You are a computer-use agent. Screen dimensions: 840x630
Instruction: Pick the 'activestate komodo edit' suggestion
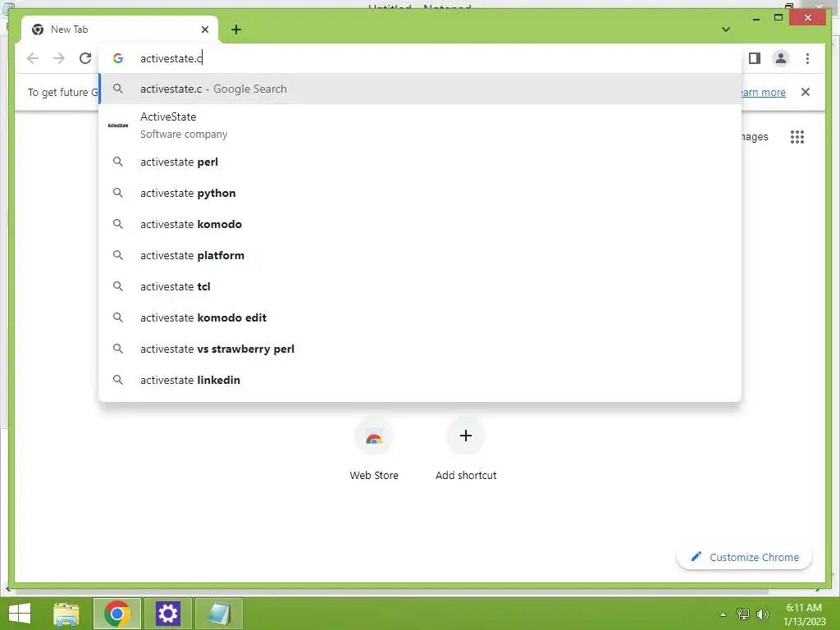tap(421, 317)
